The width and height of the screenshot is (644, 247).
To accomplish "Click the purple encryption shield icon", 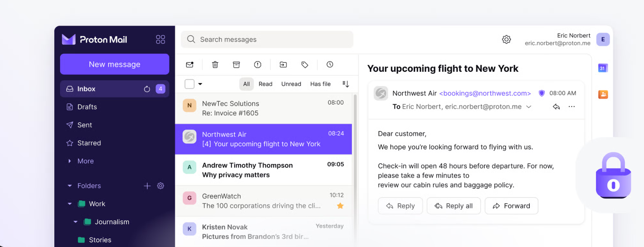I will [542, 93].
